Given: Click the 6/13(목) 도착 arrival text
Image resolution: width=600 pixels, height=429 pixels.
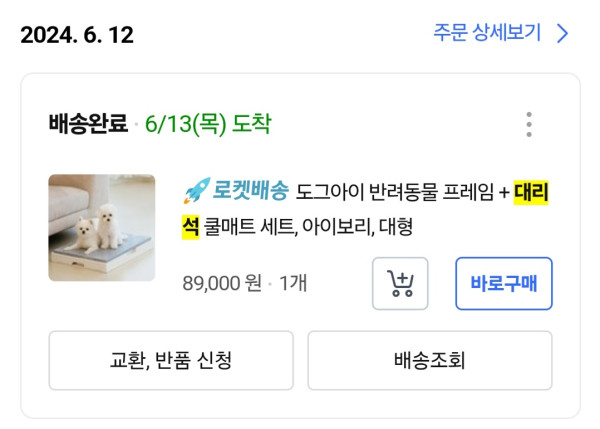Looking at the screenshot, I should click(x=208, y=125).
